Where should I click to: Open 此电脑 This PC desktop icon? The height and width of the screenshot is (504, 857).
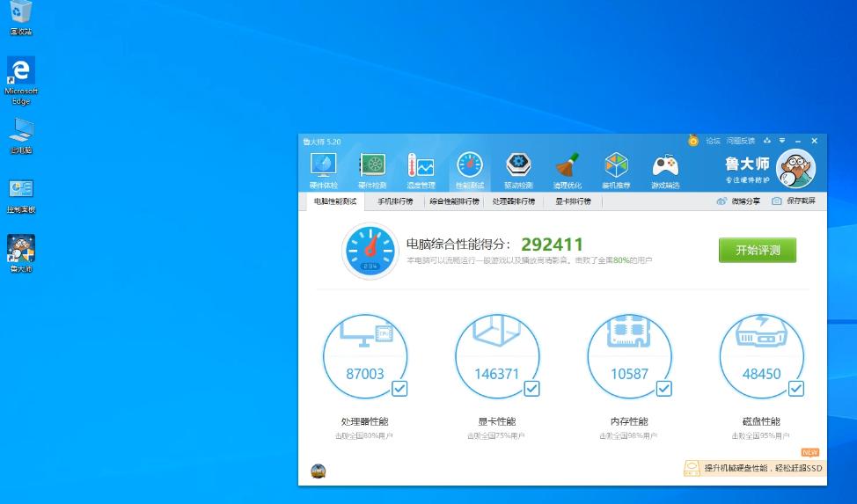point(21,136)
